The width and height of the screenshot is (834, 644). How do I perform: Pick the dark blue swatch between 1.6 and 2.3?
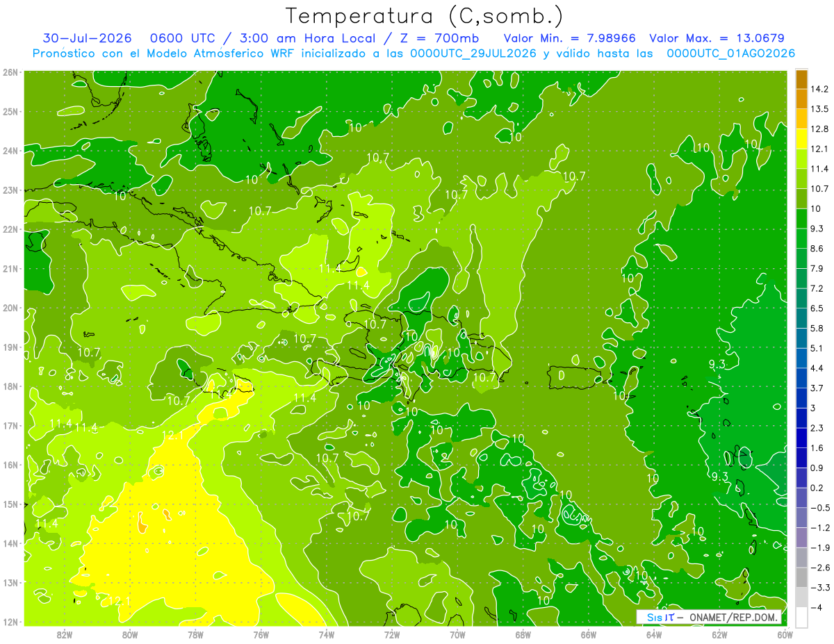[x=802, y=438]
